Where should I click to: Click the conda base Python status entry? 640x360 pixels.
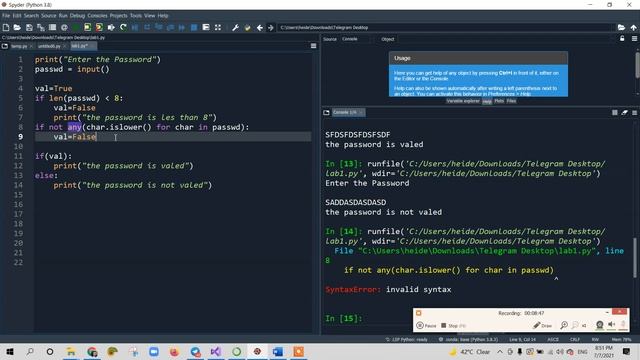point(469,339)
